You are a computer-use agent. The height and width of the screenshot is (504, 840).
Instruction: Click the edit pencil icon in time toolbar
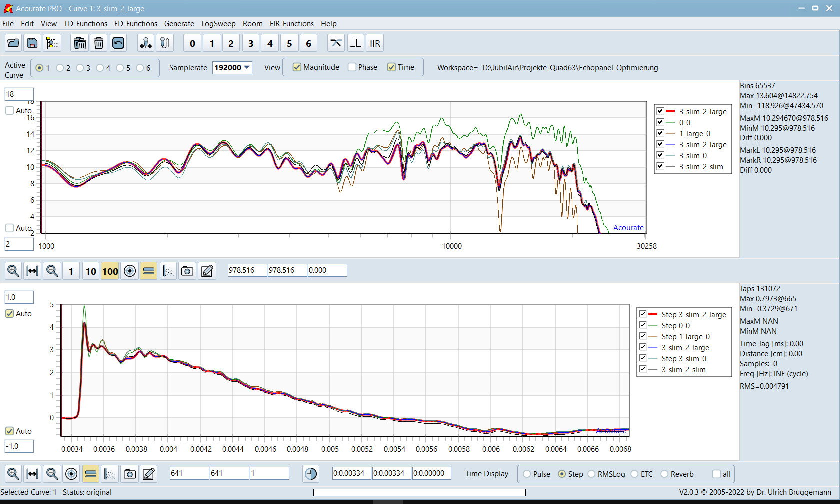click(x=149, y=473)
